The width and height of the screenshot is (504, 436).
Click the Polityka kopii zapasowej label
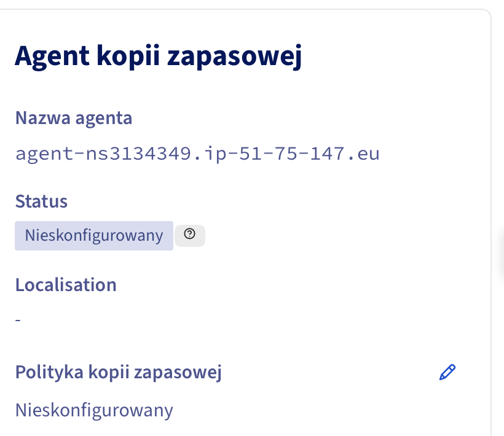[119, 372]
